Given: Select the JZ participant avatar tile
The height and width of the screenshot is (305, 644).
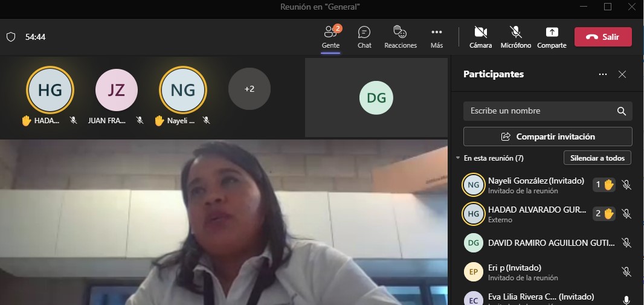Looking at the screenshot, I should click(x=116, y=89).
